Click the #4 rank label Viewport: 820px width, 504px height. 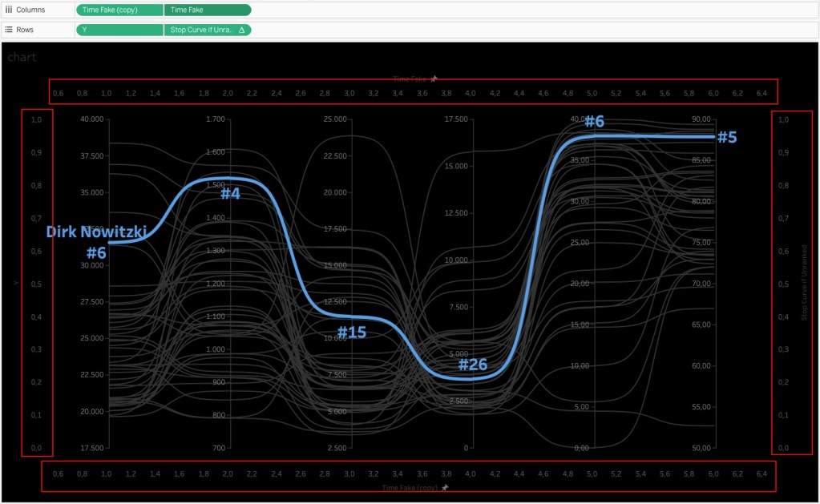230,193
